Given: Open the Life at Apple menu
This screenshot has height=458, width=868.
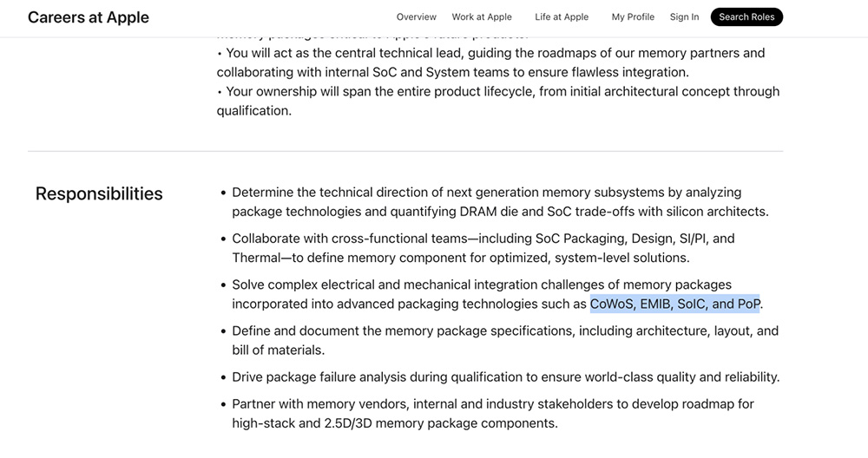Looking at the screenshot, I should (x=562, y=17).
